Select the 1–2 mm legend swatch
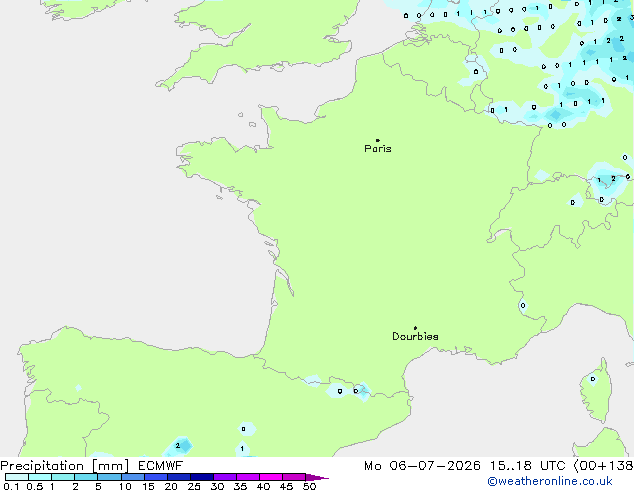The image size is (634, 490). [63, 477]
